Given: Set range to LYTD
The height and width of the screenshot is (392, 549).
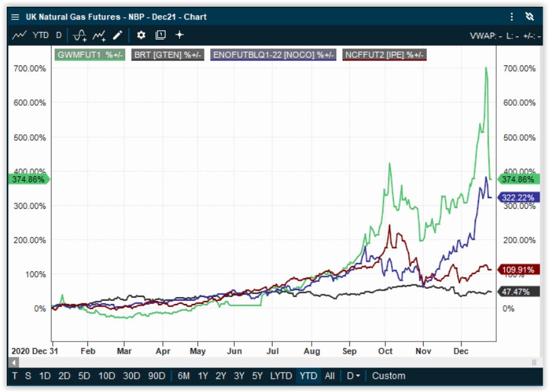Looking at the screenshot, I should pos(281,376).
